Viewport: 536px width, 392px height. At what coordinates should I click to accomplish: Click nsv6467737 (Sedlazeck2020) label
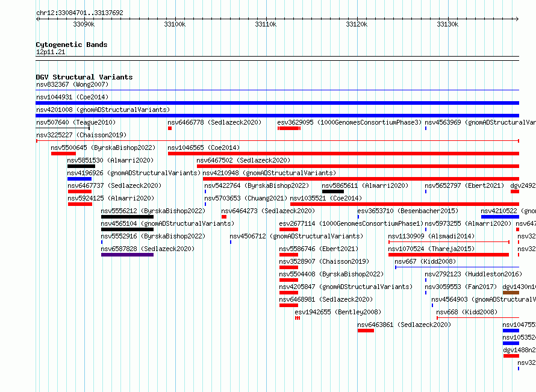click(114, 185)
